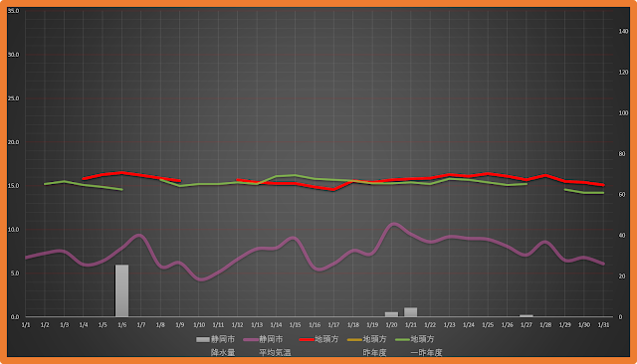Select the tiny precipitation bar at 1/27
Image resolution: width=637 pixels, height=364 pixels.
[x=527, y=315]
